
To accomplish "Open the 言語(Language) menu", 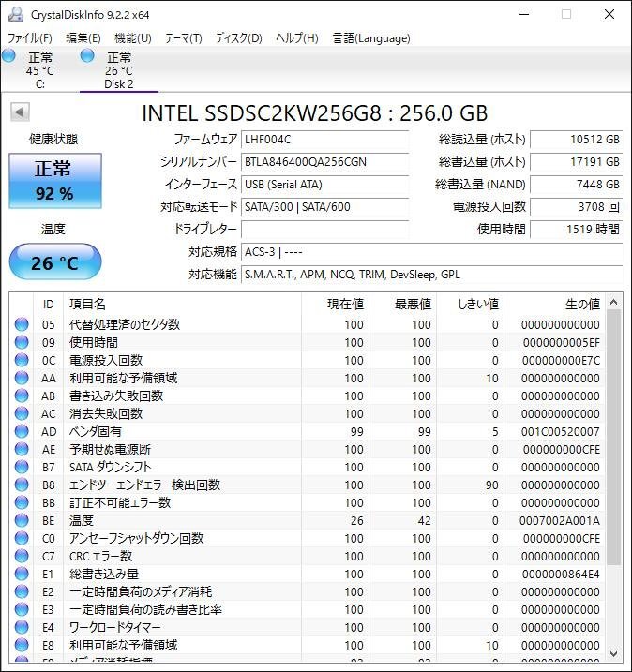I will (x=371, y=38).
